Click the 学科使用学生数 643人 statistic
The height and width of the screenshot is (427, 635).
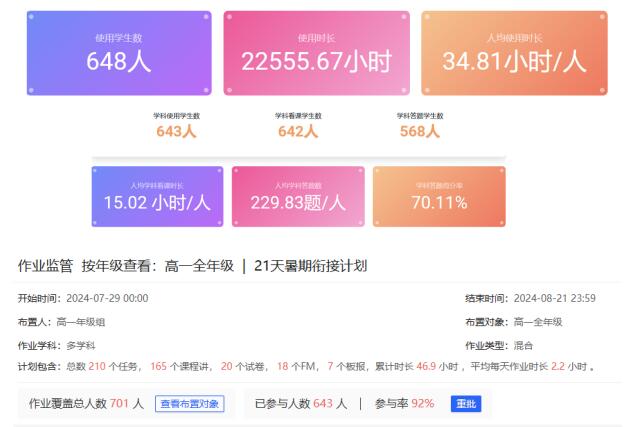click(176, 125)
